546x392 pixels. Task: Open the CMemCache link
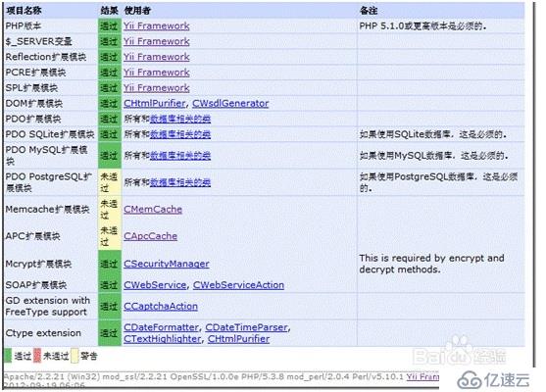point(153,209)
